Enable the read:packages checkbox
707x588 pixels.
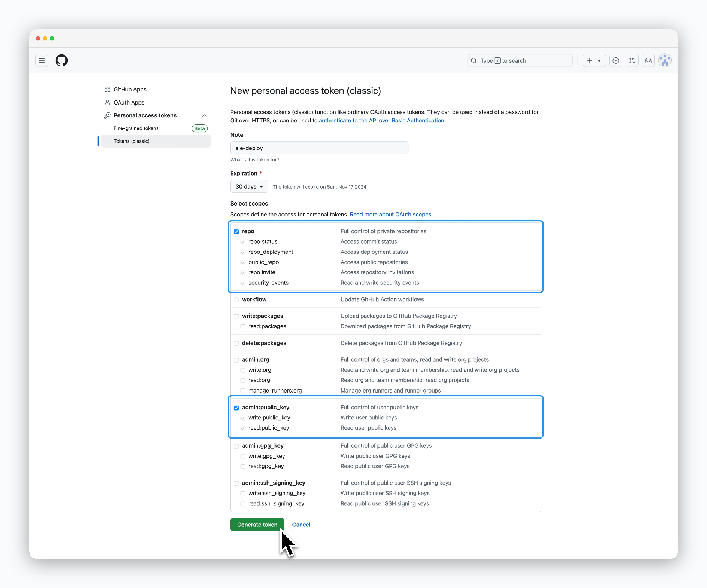tap(243, 327)
